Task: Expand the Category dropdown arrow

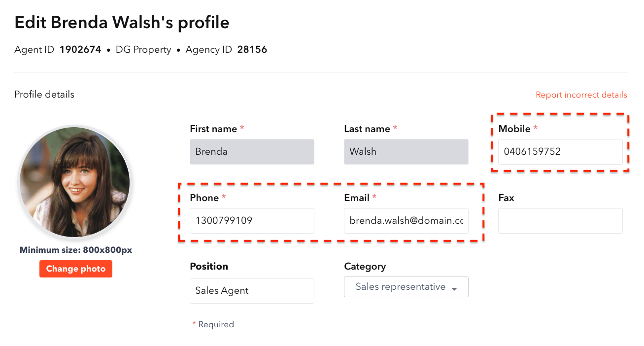Action: tap(454, 288)
